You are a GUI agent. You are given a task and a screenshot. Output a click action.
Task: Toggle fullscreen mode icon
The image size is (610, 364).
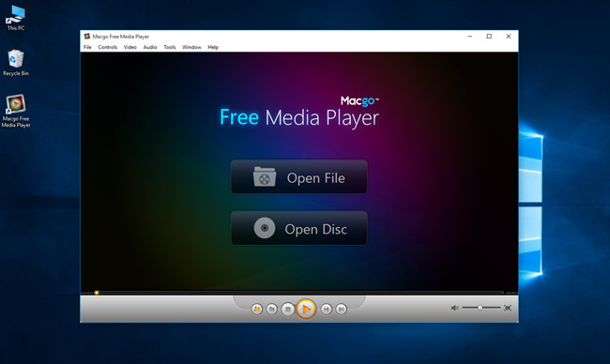(x=508, y=308)
